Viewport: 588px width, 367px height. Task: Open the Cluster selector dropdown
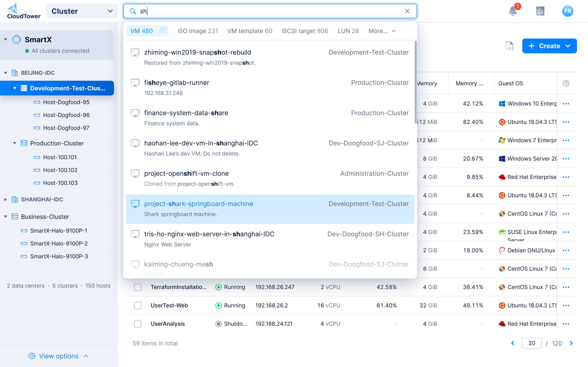point(82,11)
